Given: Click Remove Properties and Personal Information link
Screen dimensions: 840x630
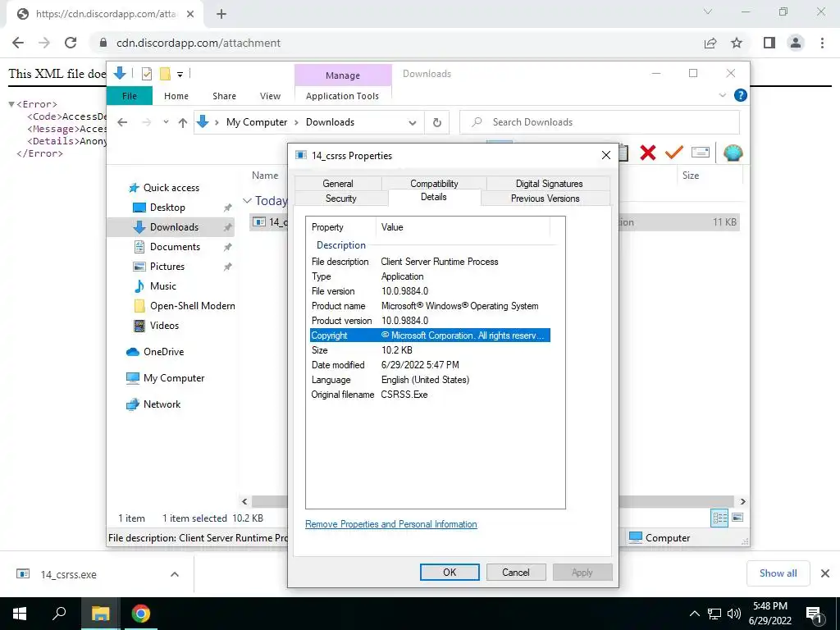Looking at the screenshot, I should tap(391, 524).
